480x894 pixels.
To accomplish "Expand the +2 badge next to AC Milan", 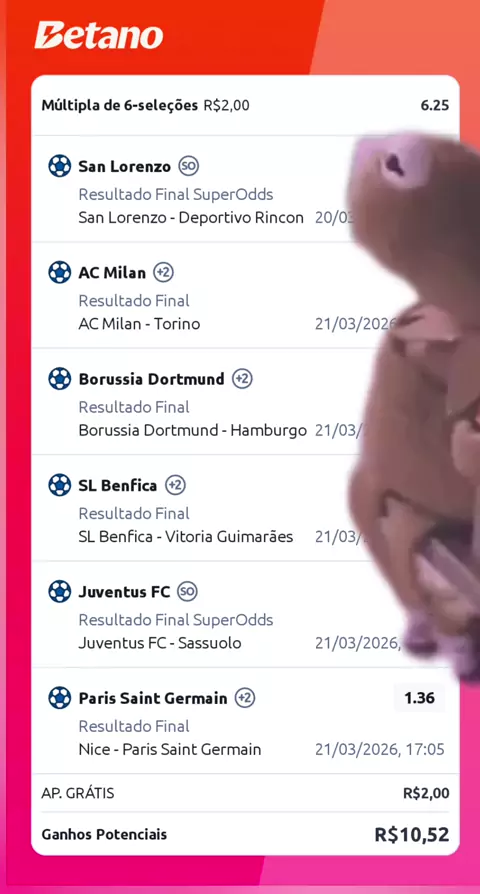I will pyautogui.click(x=163, y=273).
